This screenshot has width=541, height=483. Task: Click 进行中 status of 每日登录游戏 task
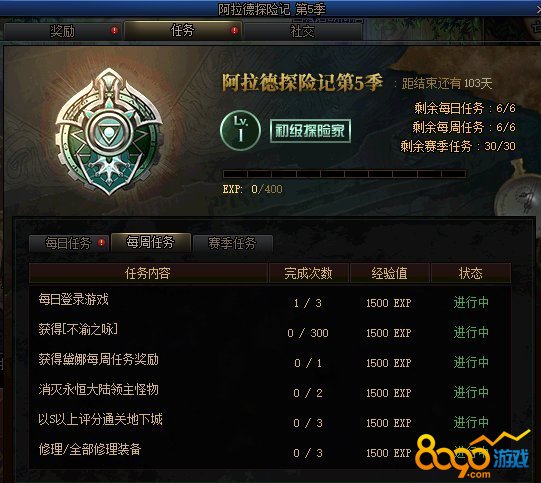471,302
